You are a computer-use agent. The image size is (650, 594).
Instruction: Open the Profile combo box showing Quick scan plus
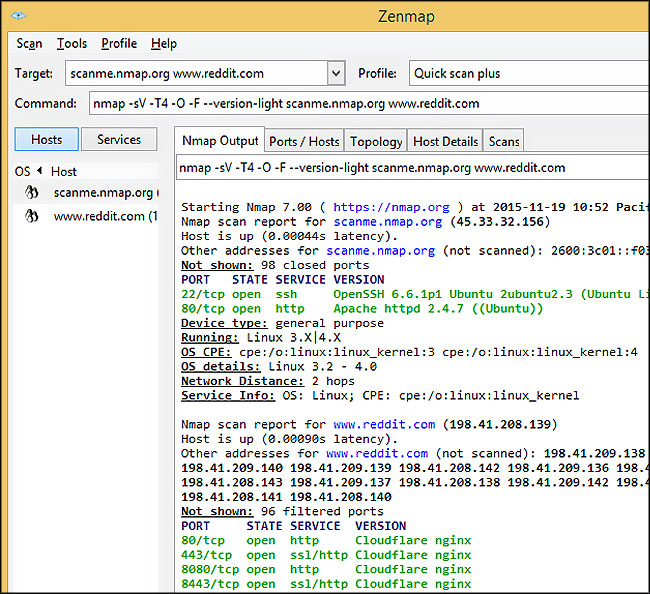529,73
